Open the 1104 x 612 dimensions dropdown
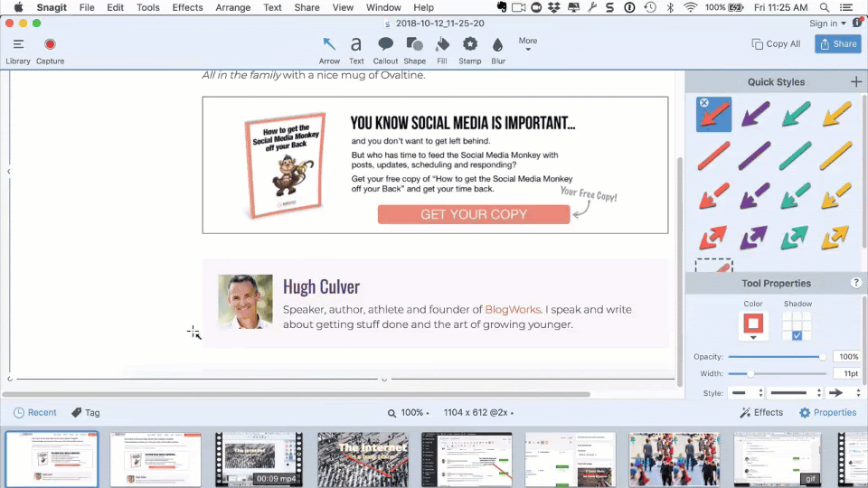 [478, 413]
